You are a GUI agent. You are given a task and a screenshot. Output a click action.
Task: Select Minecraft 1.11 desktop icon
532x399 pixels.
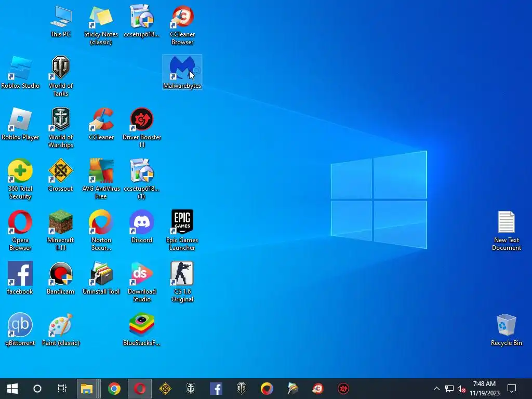(x=61, y=231)
